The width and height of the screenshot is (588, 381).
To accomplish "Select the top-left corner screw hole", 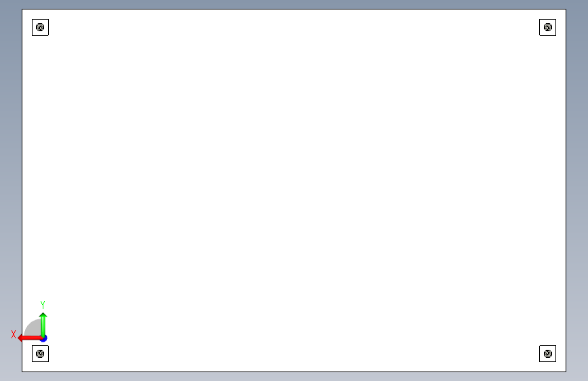I will tap(40, 27).
